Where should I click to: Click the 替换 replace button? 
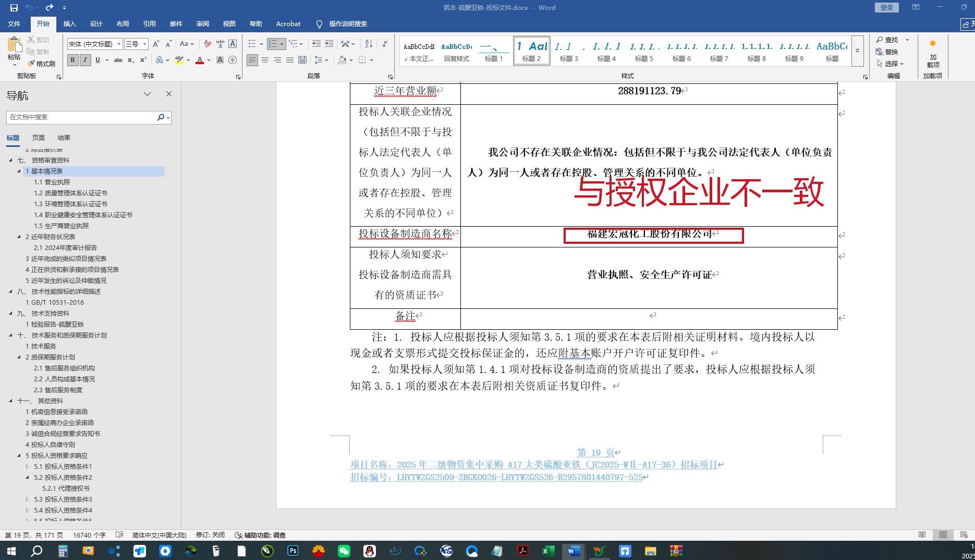887,52
